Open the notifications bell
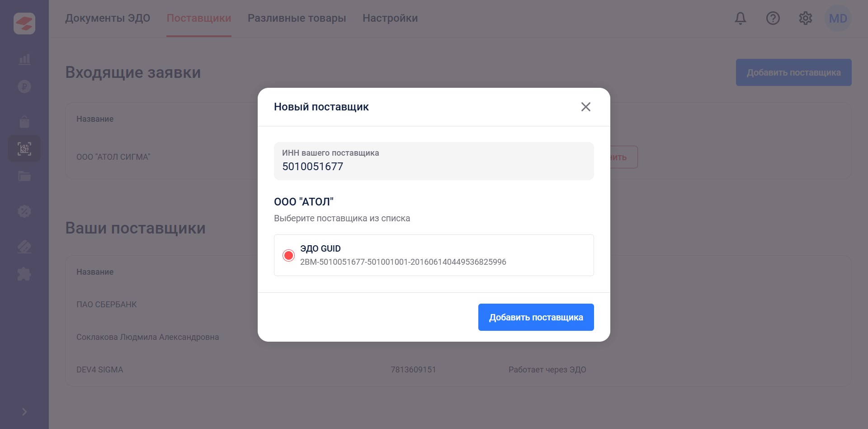 tap(740, 19)
